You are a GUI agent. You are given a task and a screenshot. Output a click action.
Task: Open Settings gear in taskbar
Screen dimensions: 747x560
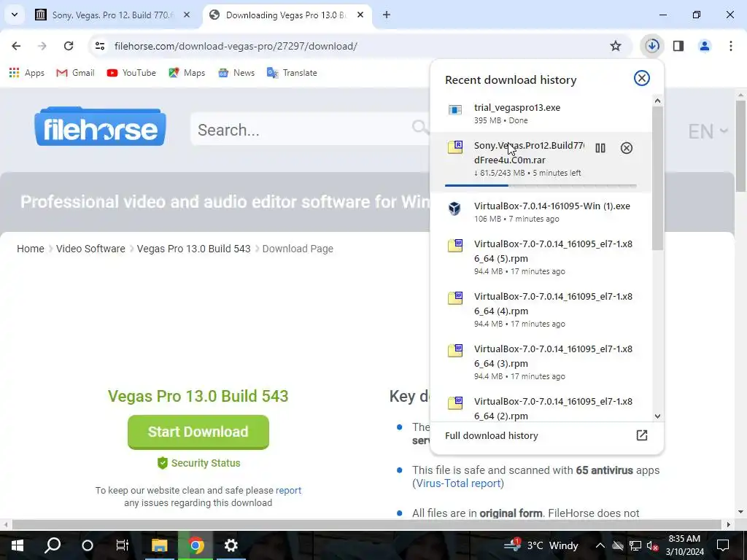231,545
